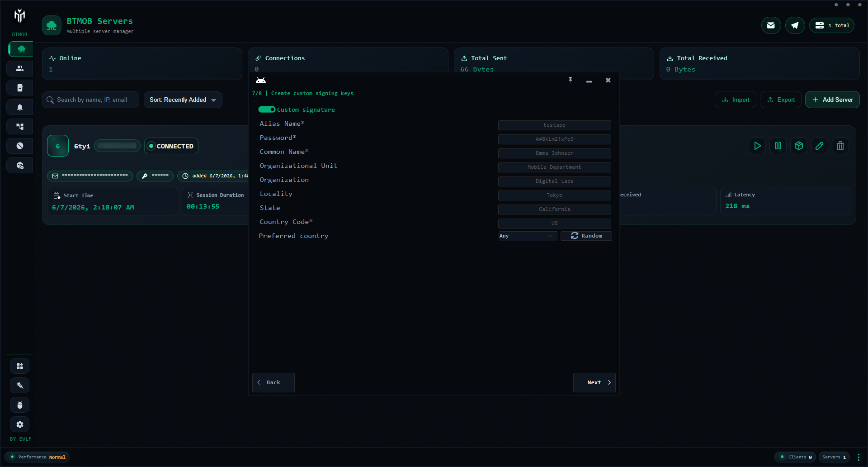Click the masked email chip on server card
Viewport: 868px width, 467px height.
tap(90, 176)
